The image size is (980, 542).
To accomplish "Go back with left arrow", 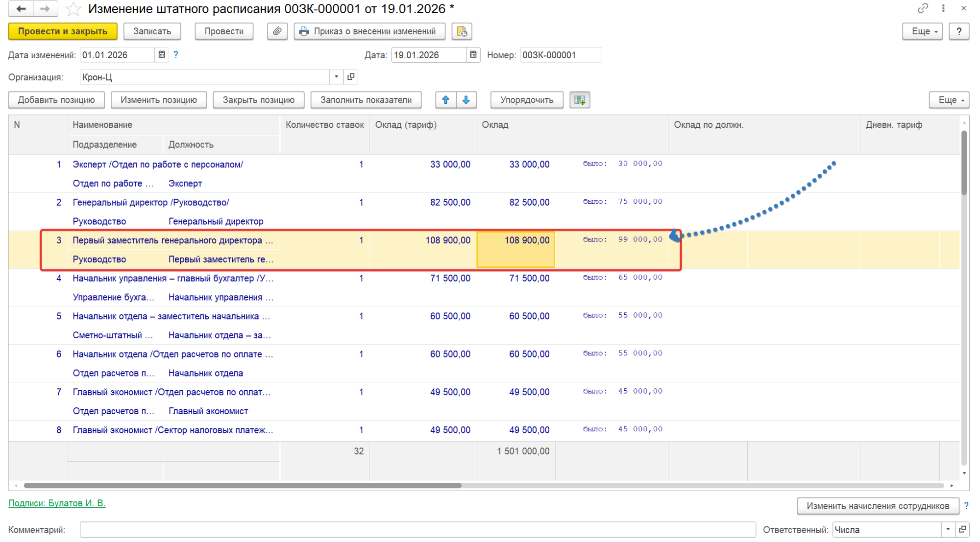I will point(21,9).
